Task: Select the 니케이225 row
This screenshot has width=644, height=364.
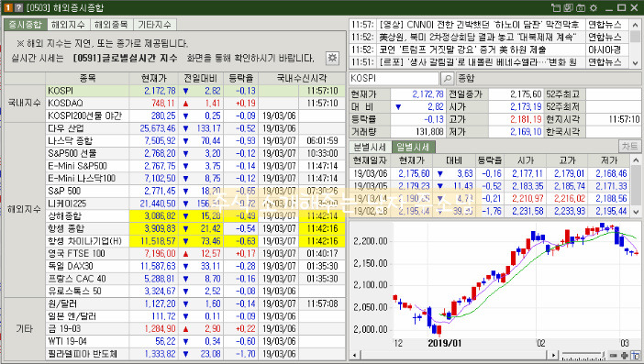Action: point(195,204)
